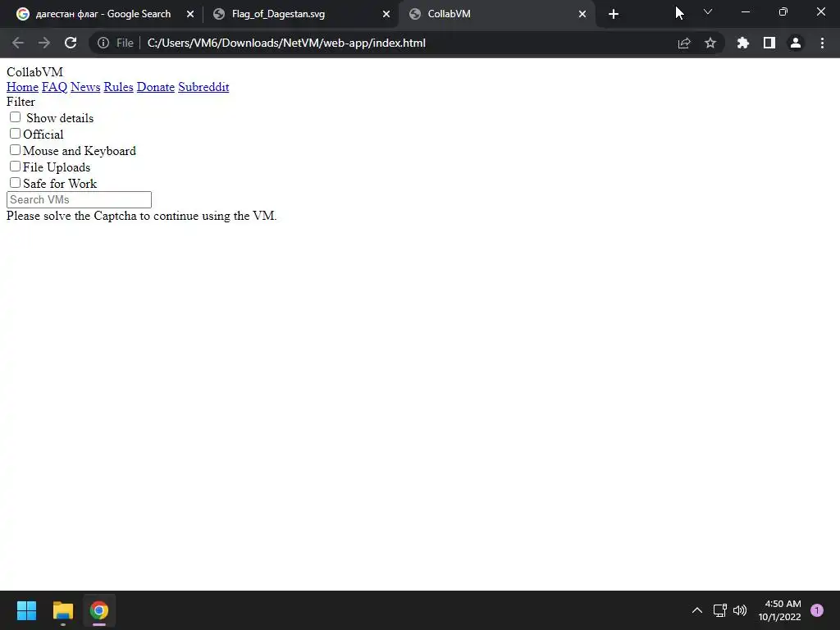The width and height of the screenshot is (840, 630).
Task: Open the tab search chevron
Action: click(708, 11)
